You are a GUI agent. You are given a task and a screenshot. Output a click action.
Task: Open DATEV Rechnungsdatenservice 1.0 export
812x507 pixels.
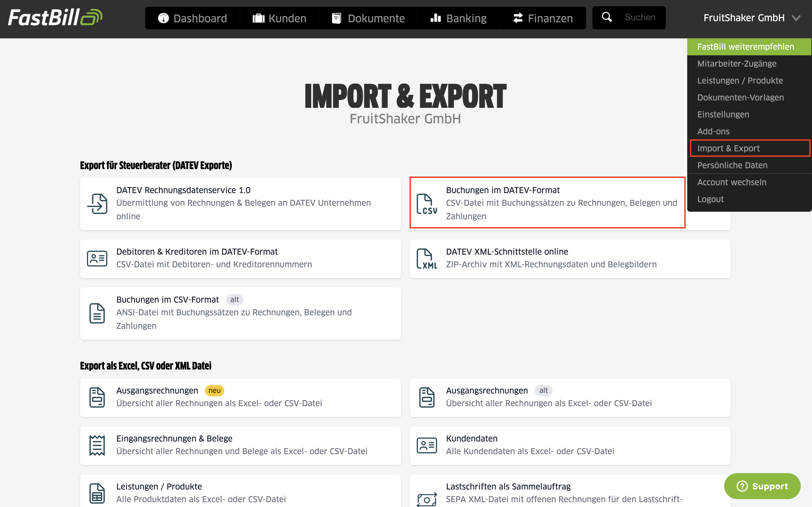[x=240, y=204]
